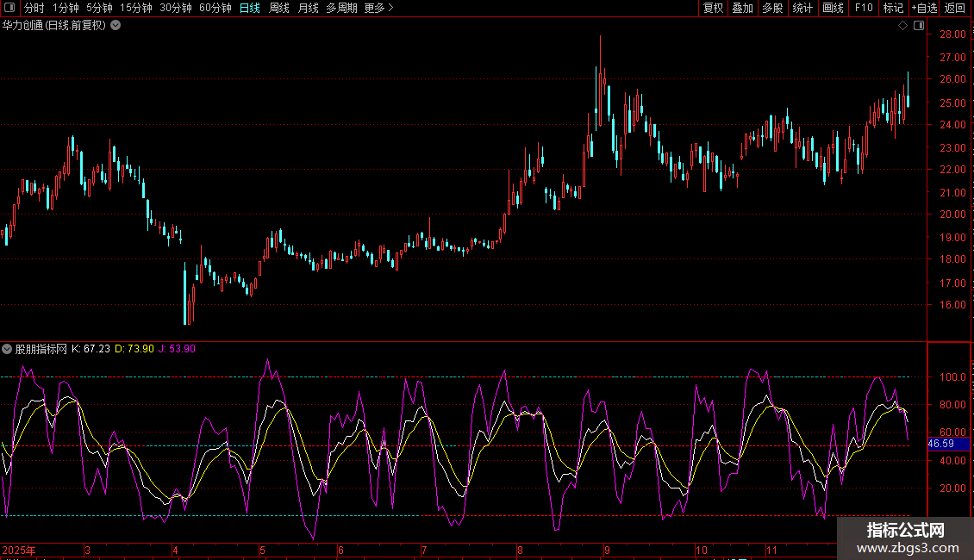
Task: Toggle the right side panel icon
Action: tap(918, 26)
